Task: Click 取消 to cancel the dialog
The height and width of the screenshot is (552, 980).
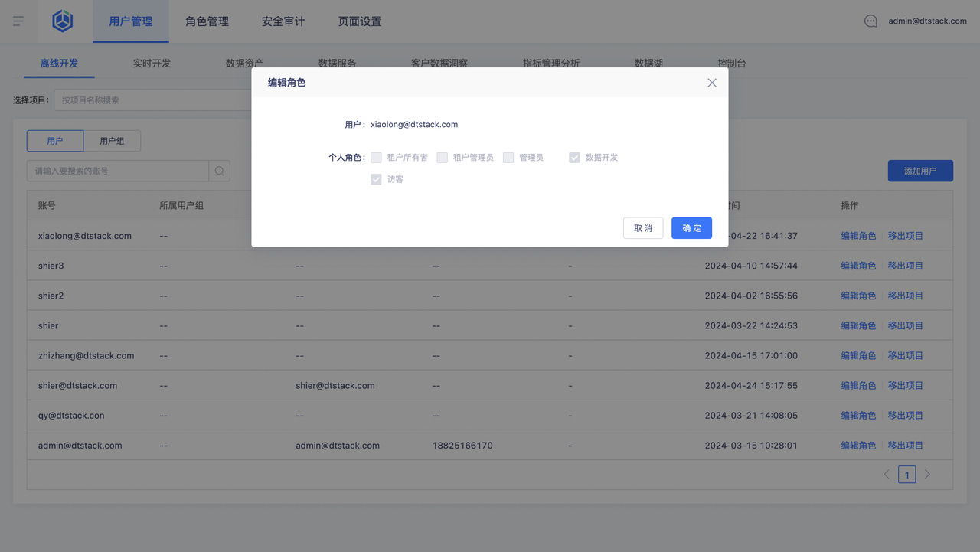Action: [x=643, y=228]
